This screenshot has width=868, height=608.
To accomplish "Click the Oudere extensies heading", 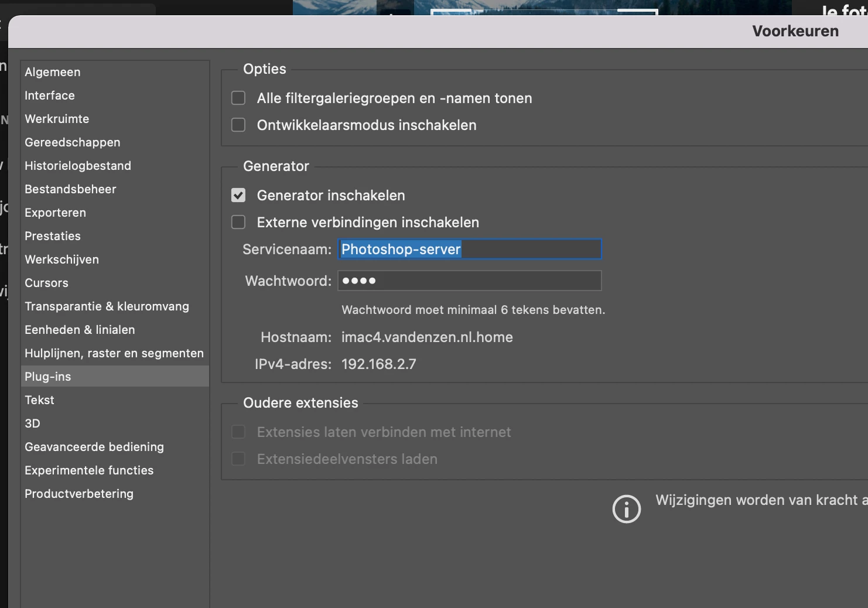I will point(300,403).
